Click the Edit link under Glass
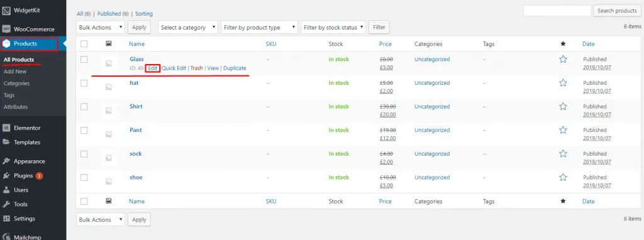This screenshot has height=240, width=644. (153, 68)
